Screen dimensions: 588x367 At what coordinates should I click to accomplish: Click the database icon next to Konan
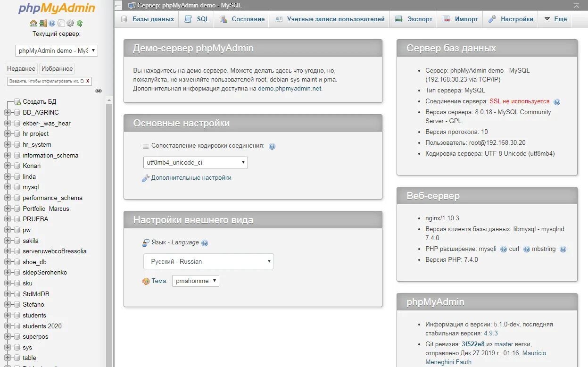click(17, 166)
